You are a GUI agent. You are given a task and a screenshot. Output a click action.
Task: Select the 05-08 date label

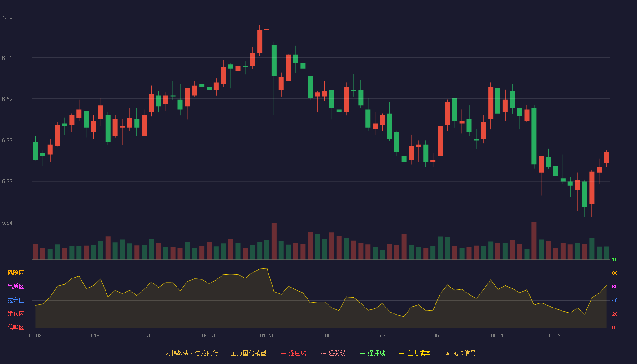[324, 335]
